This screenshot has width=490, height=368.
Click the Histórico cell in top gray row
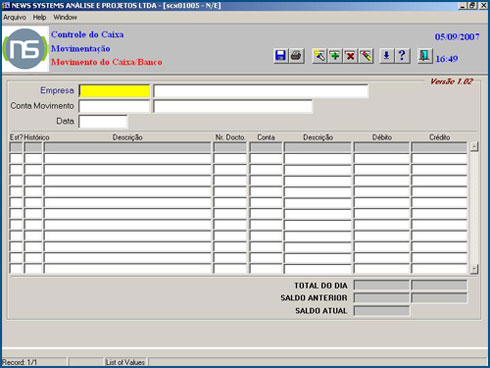pos(33,147)
